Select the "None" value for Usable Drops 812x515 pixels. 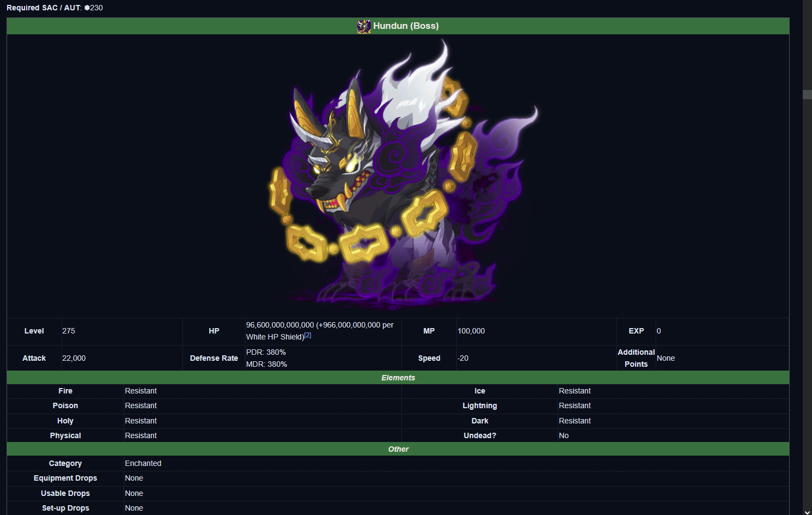[x=134, y=493]
